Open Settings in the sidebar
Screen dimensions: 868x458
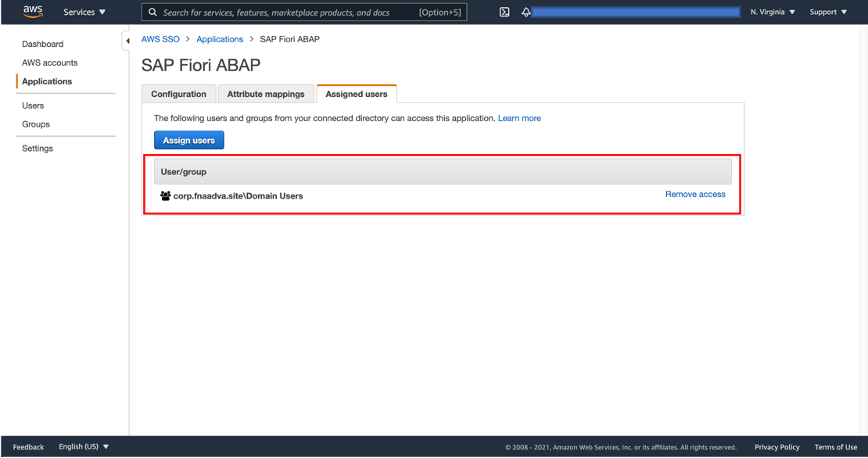(x=38, y=148)
